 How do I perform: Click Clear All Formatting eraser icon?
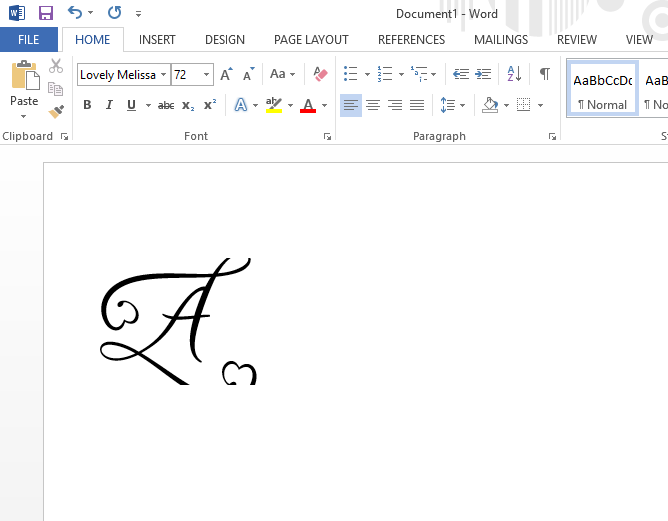click(x=320, y=74)
